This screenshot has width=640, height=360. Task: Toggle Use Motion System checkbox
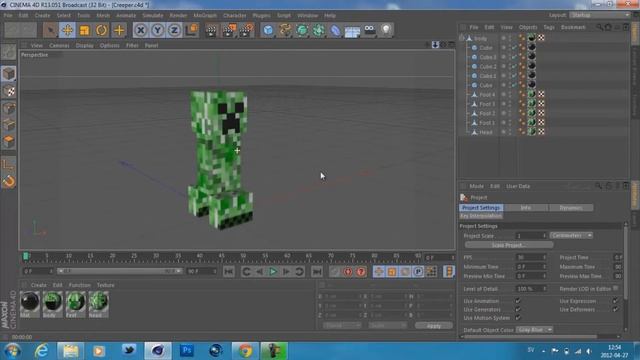coord(518,318)
